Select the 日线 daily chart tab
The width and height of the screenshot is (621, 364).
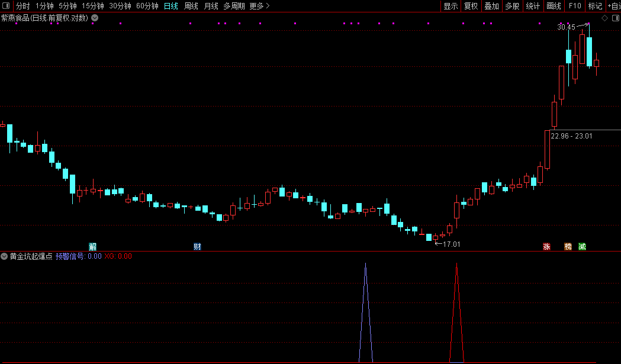(x=170, y=6)
